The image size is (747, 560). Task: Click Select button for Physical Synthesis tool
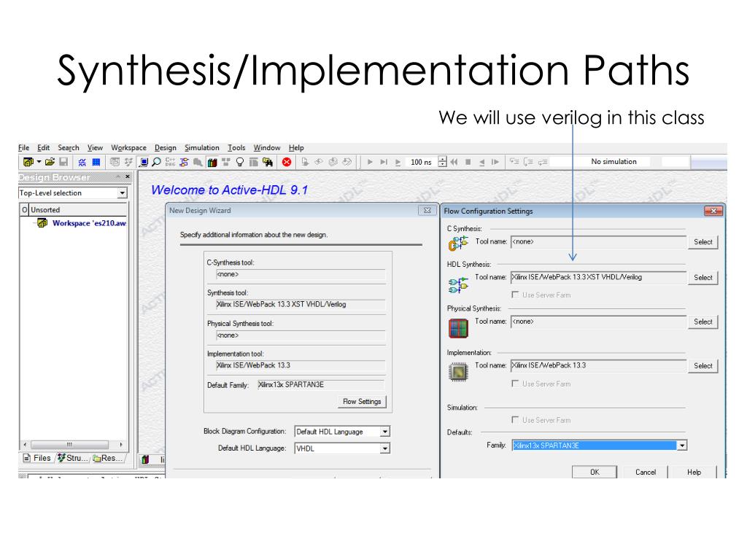703,322
